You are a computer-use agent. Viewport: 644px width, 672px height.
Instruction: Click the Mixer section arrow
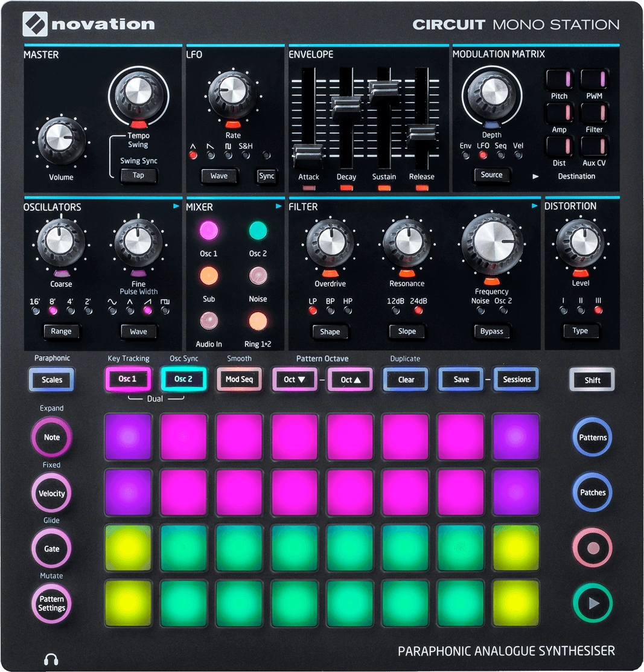click(278, 206)
